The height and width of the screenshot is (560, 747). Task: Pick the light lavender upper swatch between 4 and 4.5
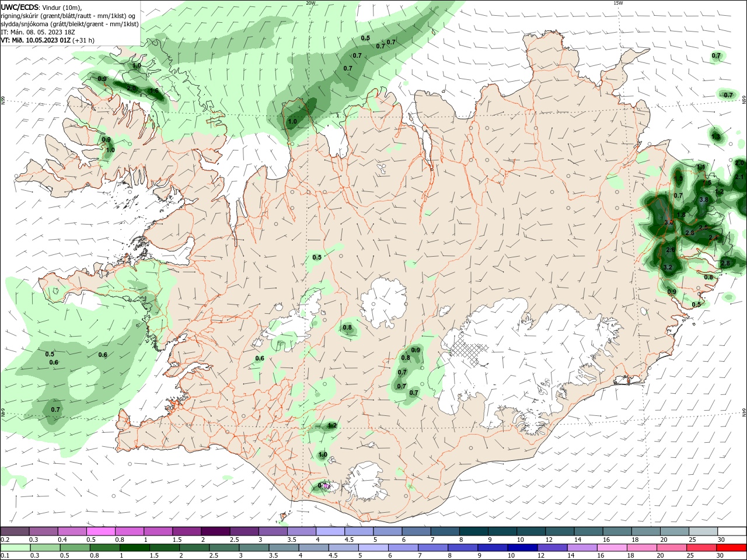[x=330, y=531]
